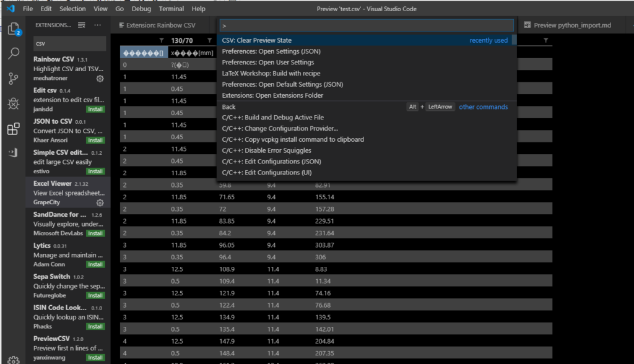Run Preferences: Open User Settings command
The width and height of the screenshot is (634, 364).
(367, 63)
